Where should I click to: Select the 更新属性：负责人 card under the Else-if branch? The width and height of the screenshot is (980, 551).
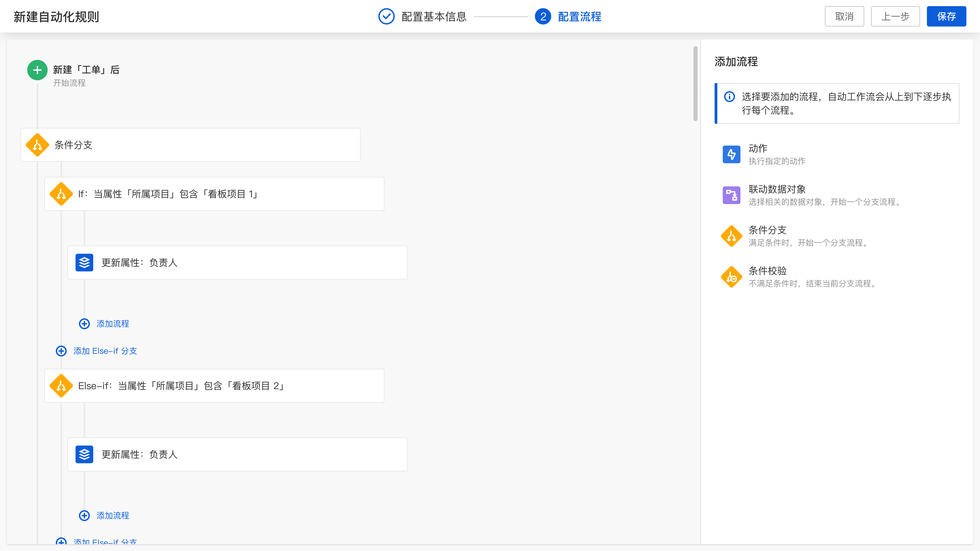pyautogui.click(x=237, y=454)
